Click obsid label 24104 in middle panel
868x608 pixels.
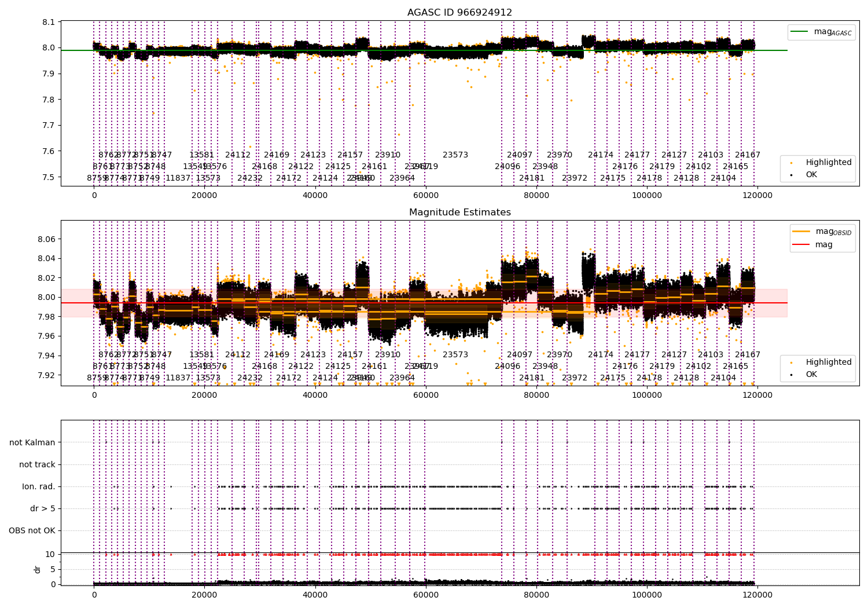coord(723,378)
